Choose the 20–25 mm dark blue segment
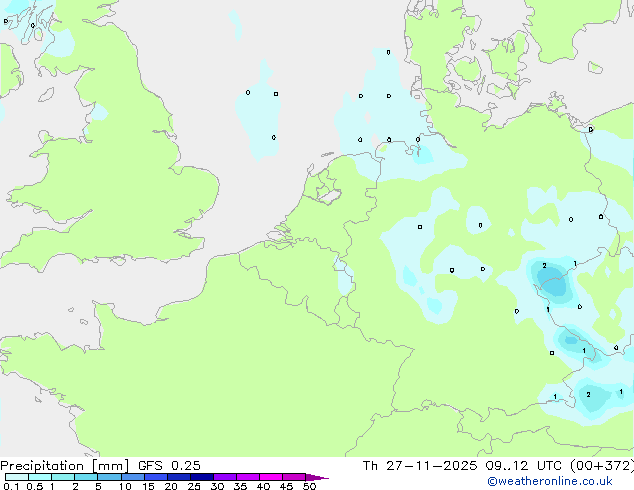 pyautogui.click(x=178, y=477)
